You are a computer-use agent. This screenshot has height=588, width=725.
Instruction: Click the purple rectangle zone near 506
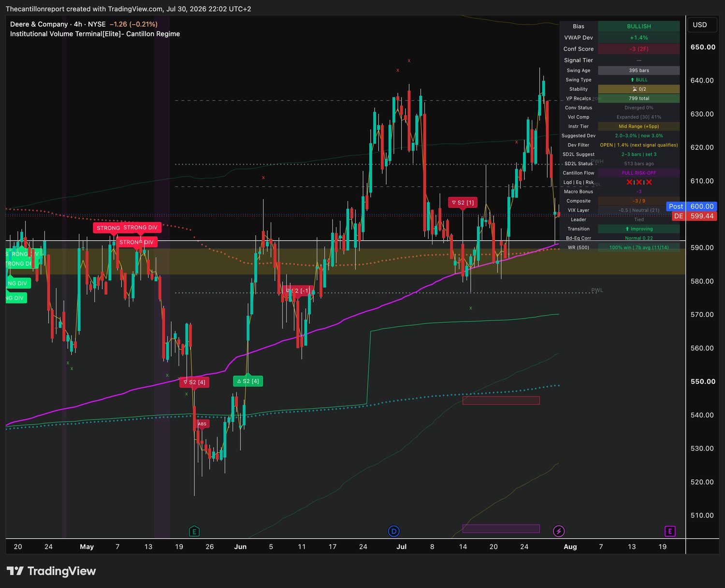[x=501, y=529]
